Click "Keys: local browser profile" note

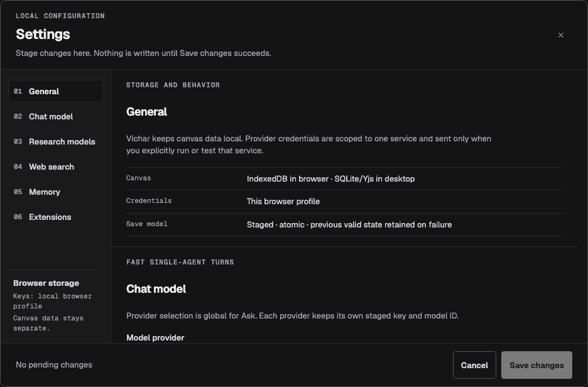(x=53, y=301)
